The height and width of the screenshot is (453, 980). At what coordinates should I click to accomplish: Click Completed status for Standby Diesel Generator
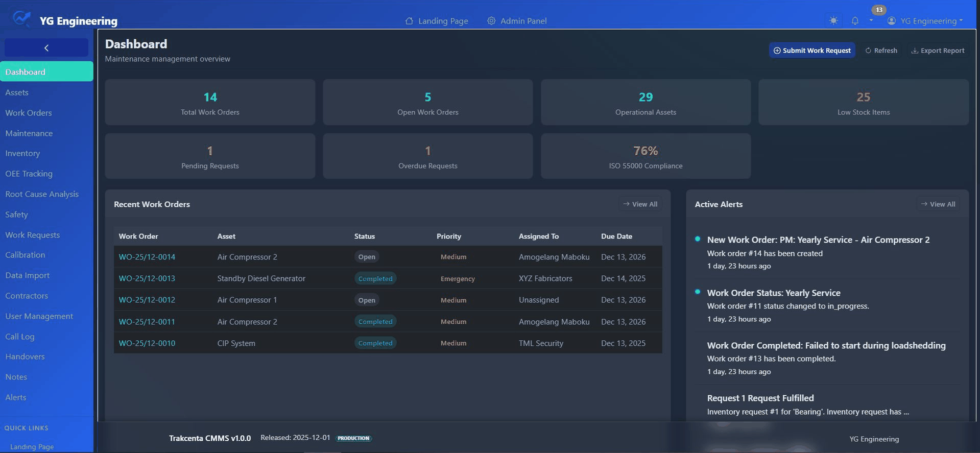click(375, 279)
